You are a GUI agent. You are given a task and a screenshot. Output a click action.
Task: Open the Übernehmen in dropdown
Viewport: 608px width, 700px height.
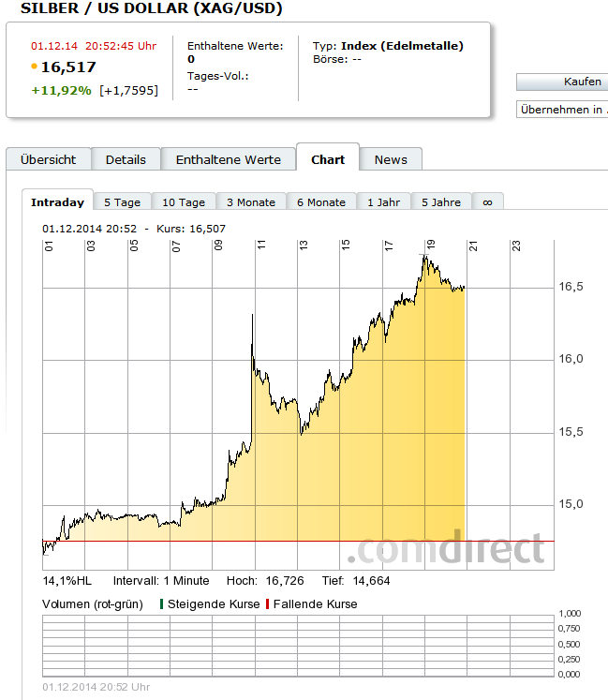click(562, 110)
